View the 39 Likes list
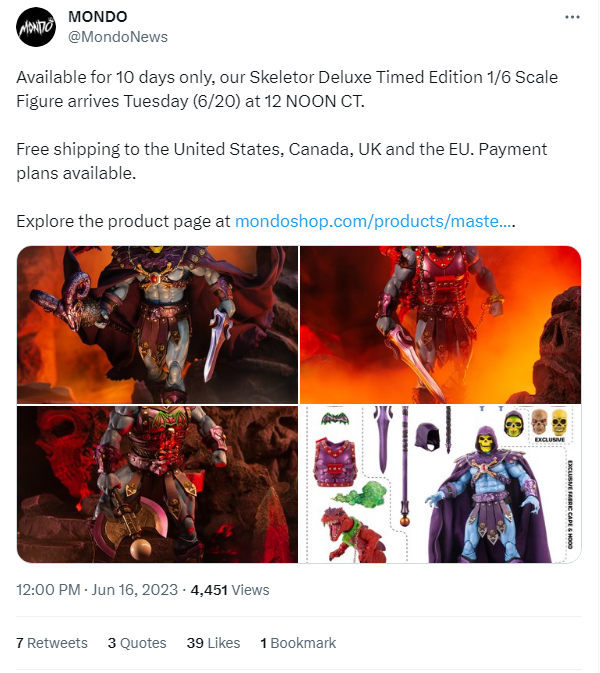This screenshot has height=673, width=600. point(213,643)
